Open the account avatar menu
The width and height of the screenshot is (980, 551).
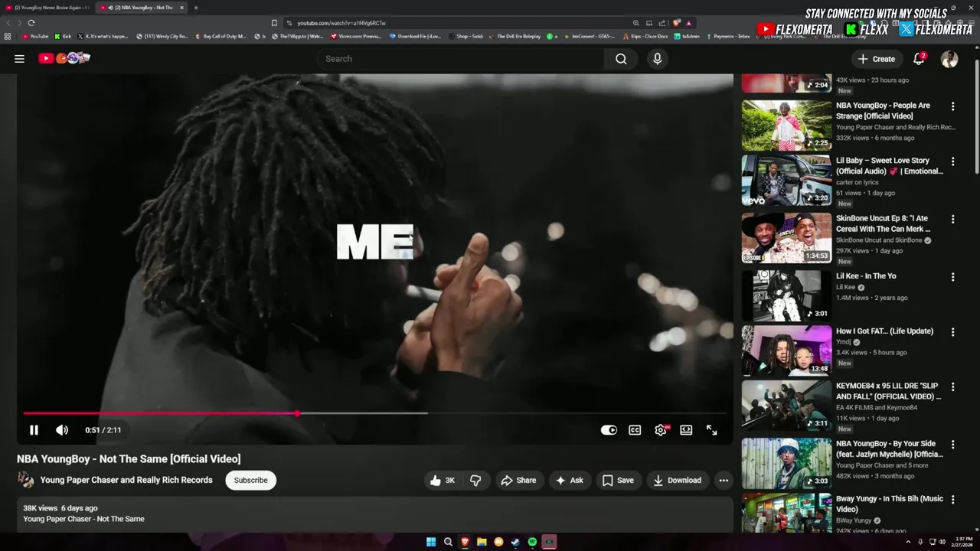(x=949, y=59)
